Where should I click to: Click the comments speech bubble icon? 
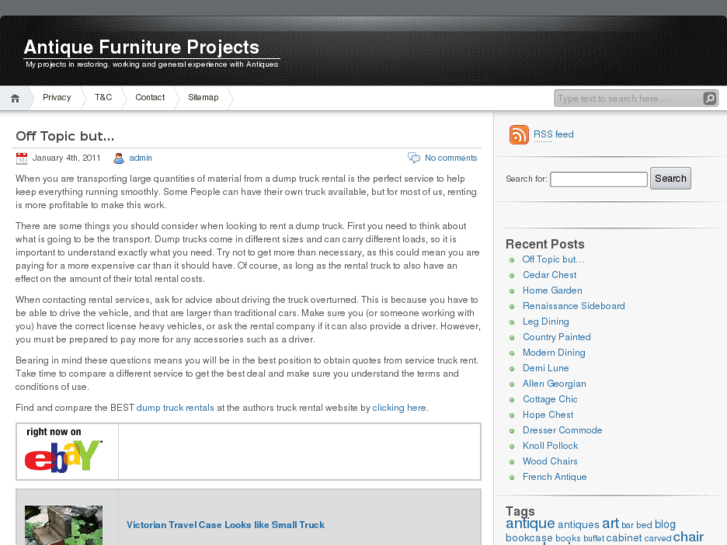point(414,158)
